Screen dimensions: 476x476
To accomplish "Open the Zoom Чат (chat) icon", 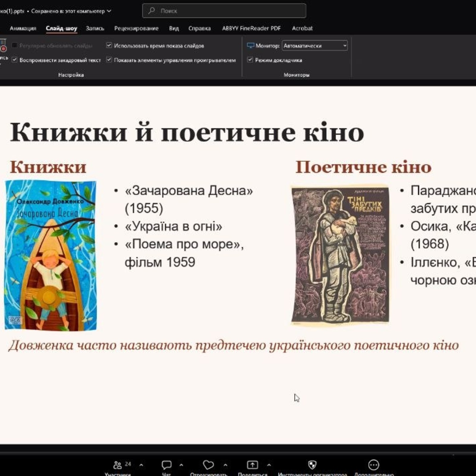I will [x=166, y=465].
